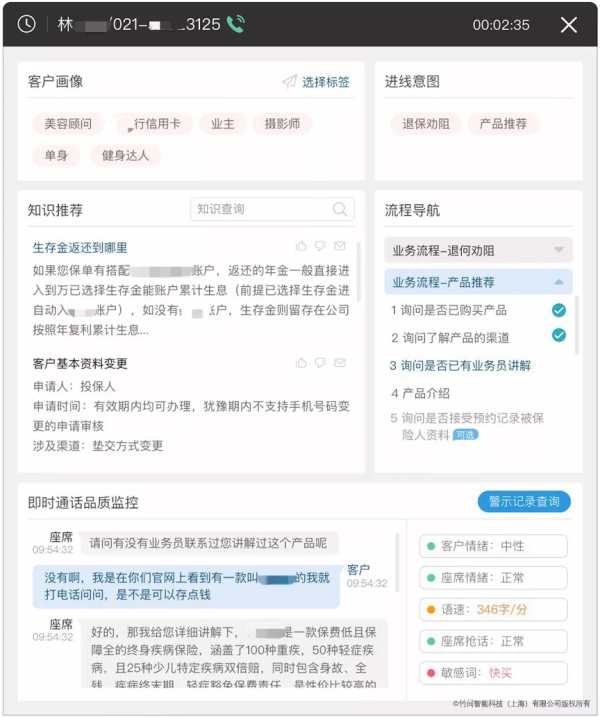
Task: Click the search magnifier in 知识查询
Action: click(341, 209)
